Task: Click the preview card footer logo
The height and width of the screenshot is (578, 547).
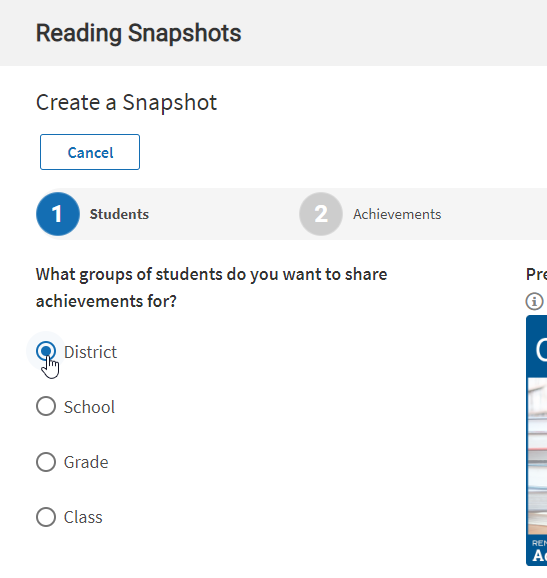Action: click(x=539, y=551)
